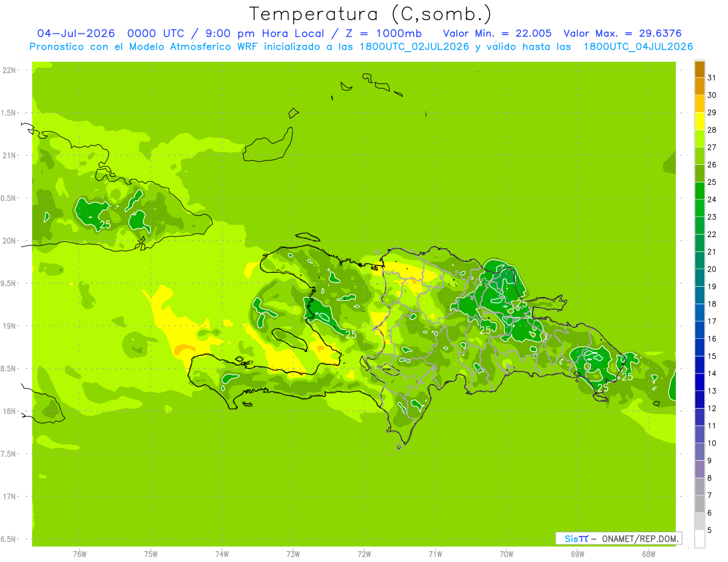
Task: Pick the dark orange swatch above 31
Action: pos(699,69)
